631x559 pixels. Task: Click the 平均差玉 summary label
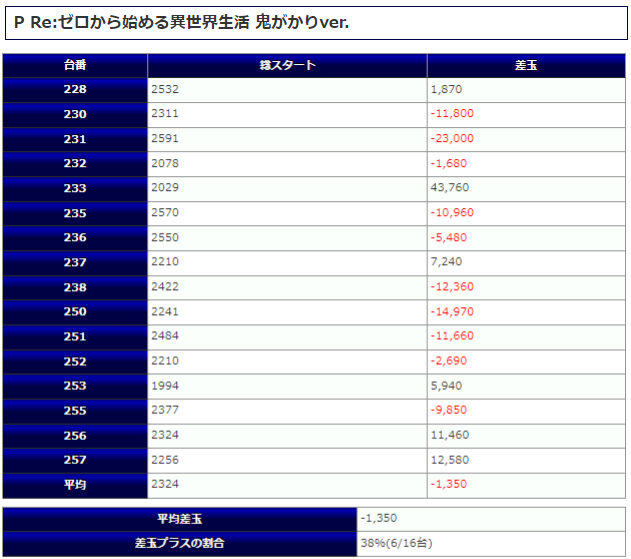(179, 519)
